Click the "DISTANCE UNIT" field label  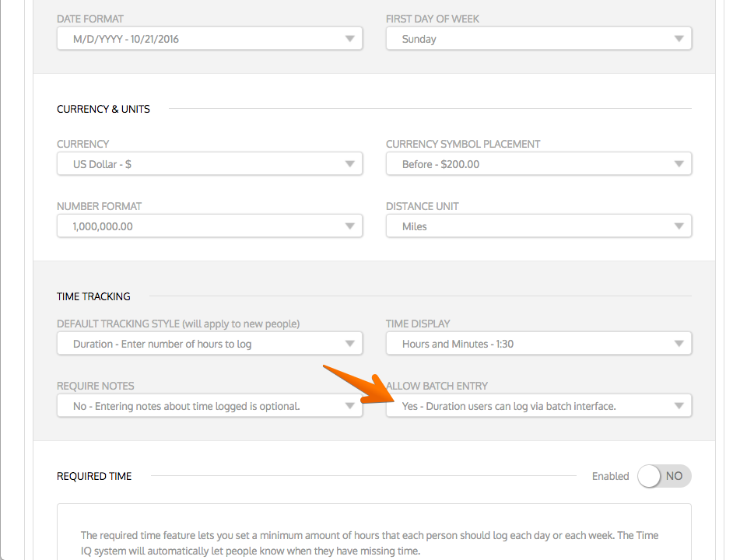(422, 207)
